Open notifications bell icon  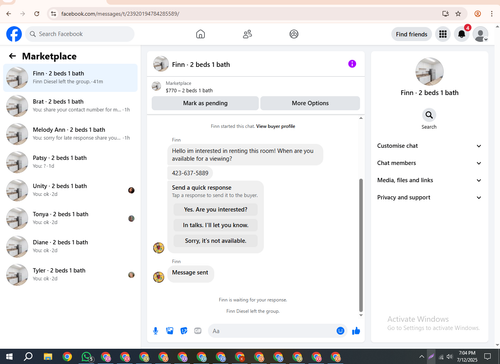461,34
